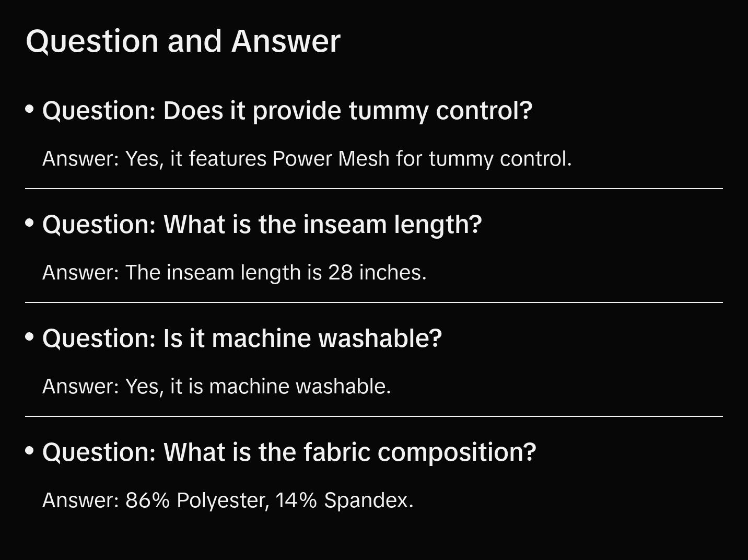Click the divider below the tummy control answer
Viewport: 748px width, 560px height.
[374, 189]
